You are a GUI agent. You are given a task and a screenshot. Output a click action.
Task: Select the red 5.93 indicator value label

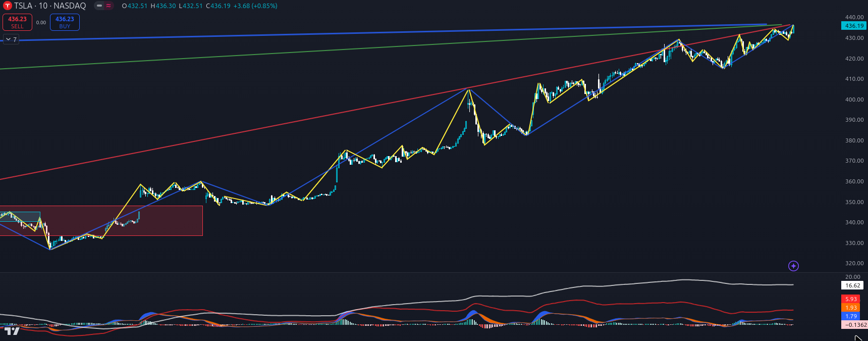(851, 299)
